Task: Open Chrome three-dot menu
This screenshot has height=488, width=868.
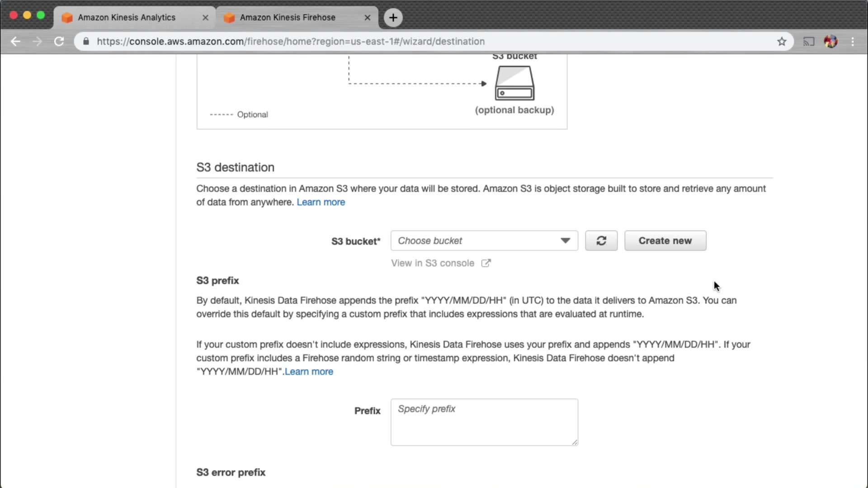Action: tap(853, 42)
